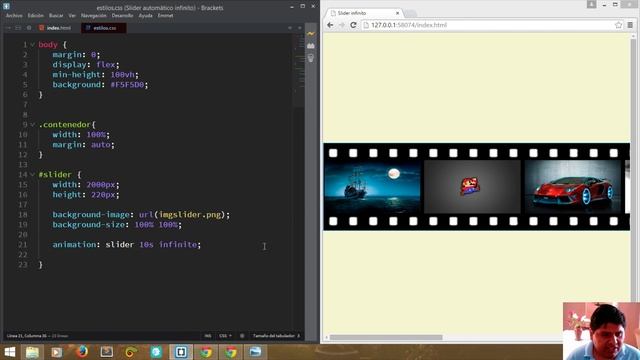
Task: Click the #F5F5D0 color value in code
Action: [x=127, y=84]
